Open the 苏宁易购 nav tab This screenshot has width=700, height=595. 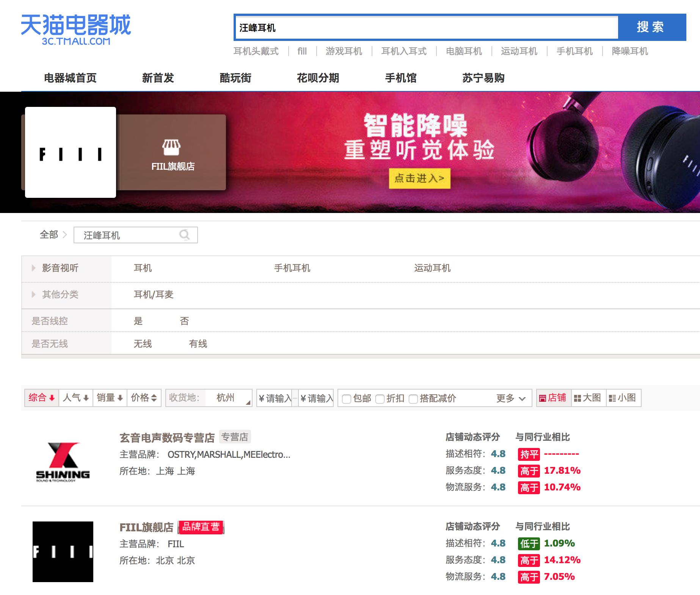click(x=483, y=78)
